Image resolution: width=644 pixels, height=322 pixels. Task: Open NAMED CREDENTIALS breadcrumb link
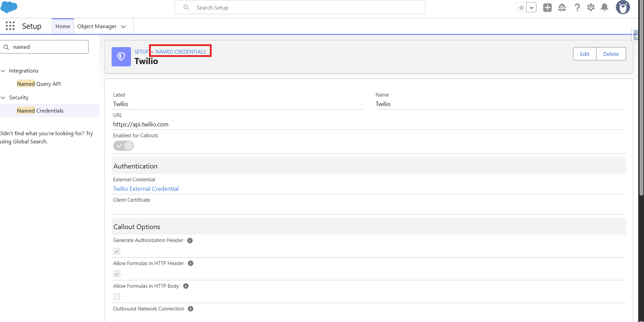pos(181,52)
